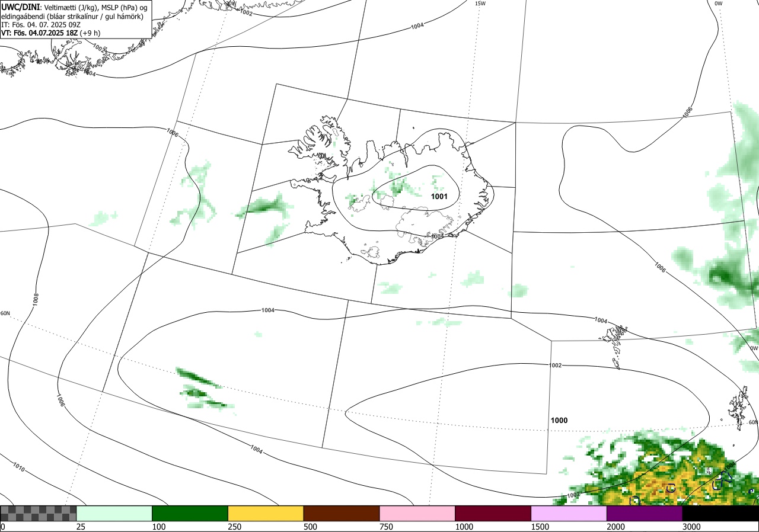Choose the dark purple 2000–3000 legend swatch
Viewport: 759px width, 532px height.
pyautogui.click(x=644, y=513)
